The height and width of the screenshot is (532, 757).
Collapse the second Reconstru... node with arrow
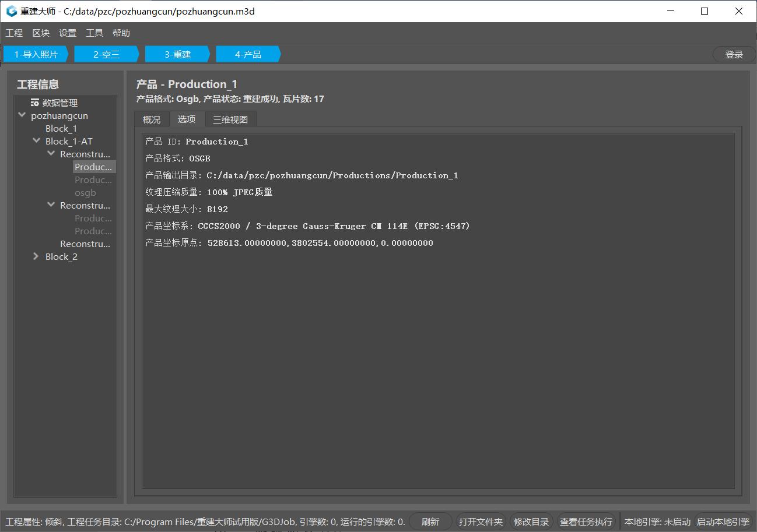[51, 205]
